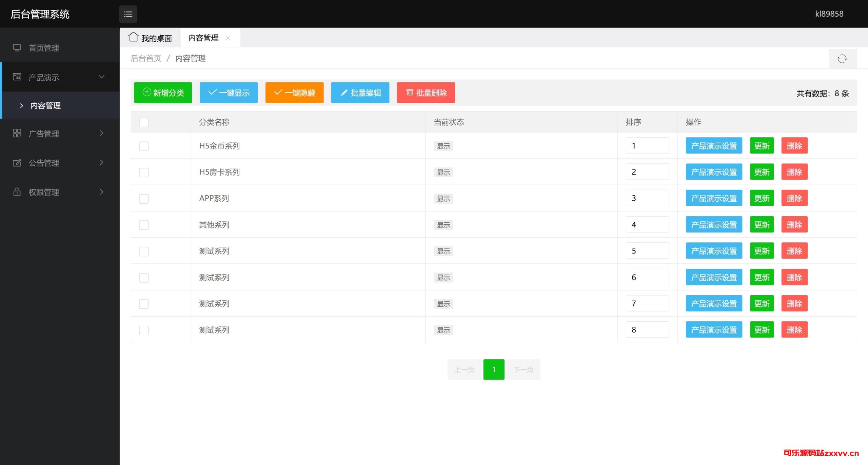Toggle the select-all checkbox in table header
The image size is (868, 465).
point(144,122)
